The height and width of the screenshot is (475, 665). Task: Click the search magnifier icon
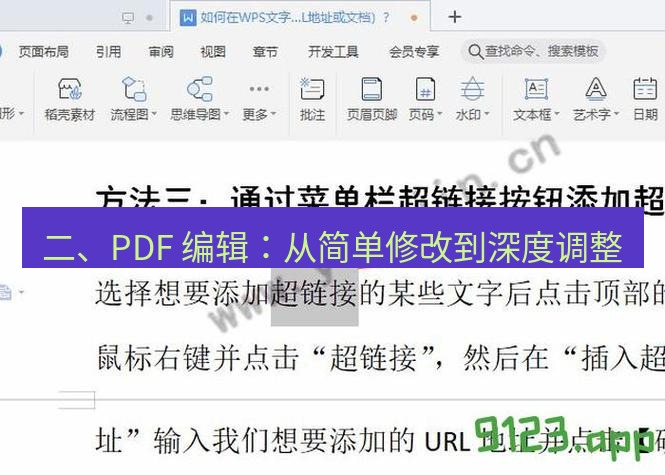click(475, 52)
